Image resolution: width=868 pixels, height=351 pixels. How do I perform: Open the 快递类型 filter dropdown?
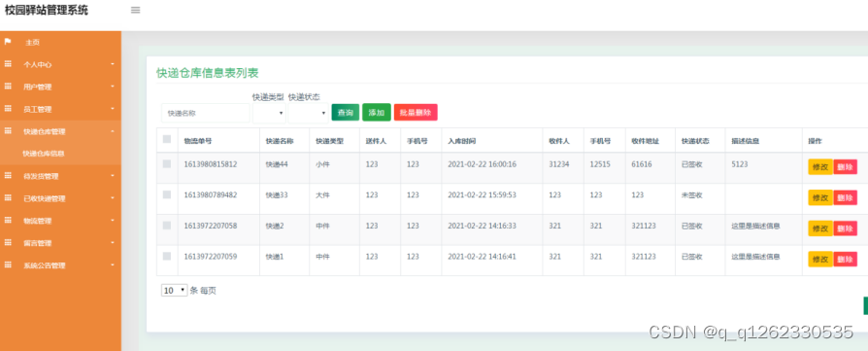tap(269, 113)
